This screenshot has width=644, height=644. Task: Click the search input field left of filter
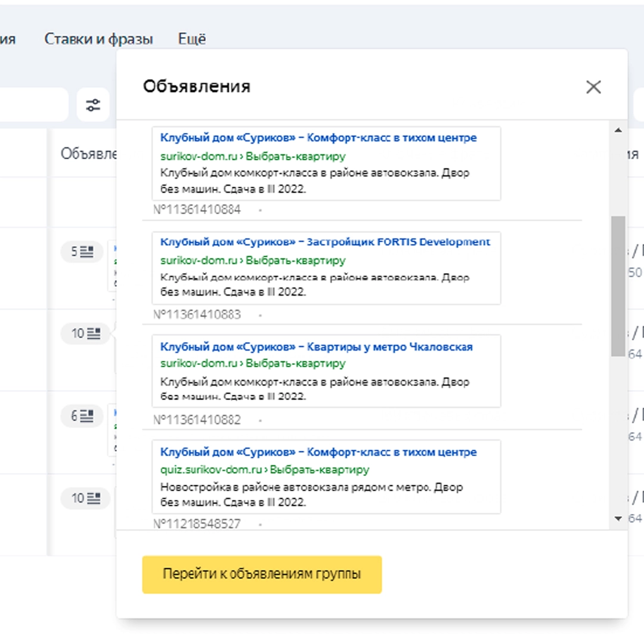point(33,105)
